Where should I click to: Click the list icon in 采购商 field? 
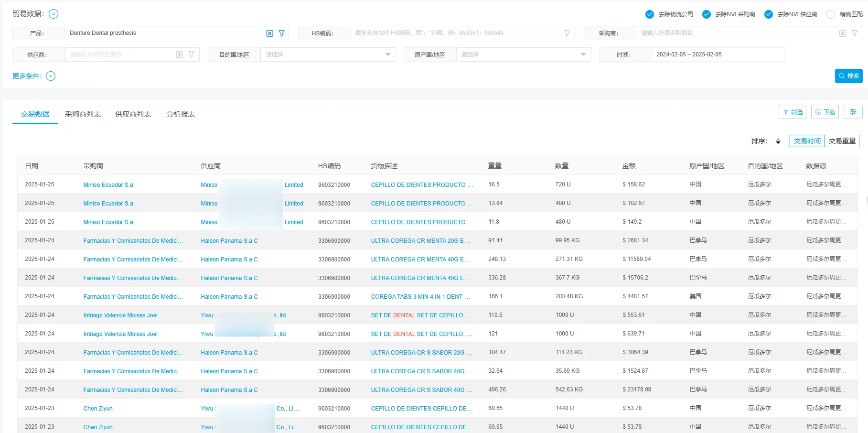click(x=842, y=33)
